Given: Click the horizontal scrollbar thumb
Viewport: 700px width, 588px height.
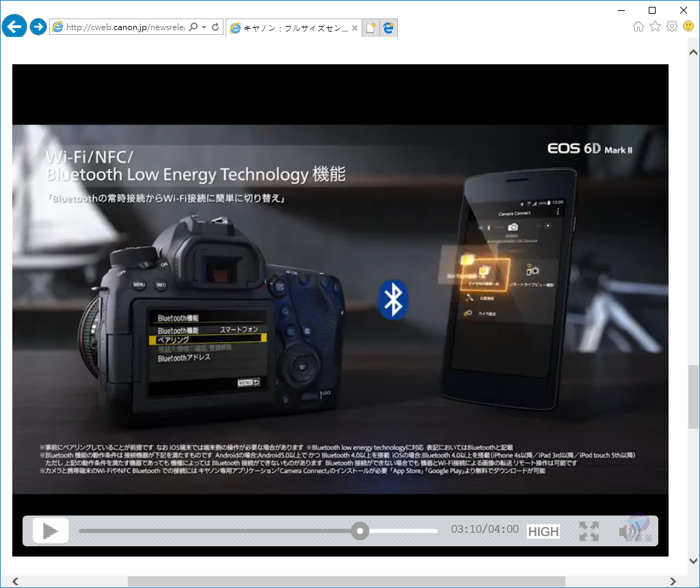Looking at the screenshot, I should (347, 581).
